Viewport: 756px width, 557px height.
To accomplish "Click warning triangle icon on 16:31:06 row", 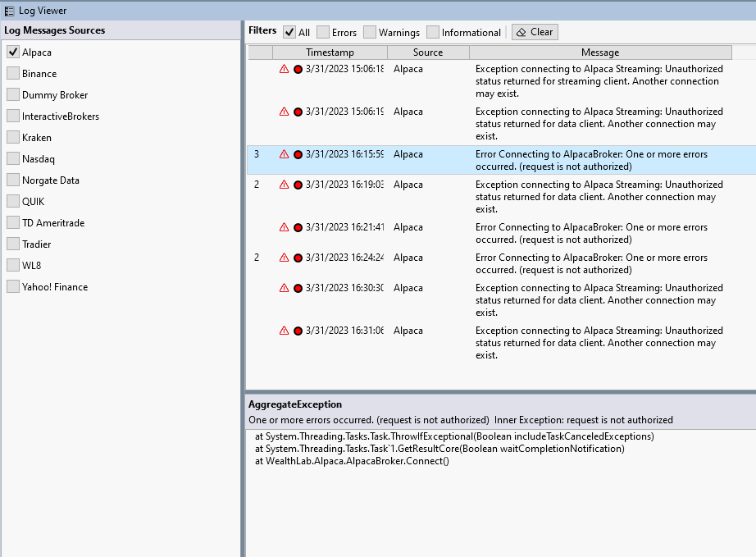I will tap(284, 331).
